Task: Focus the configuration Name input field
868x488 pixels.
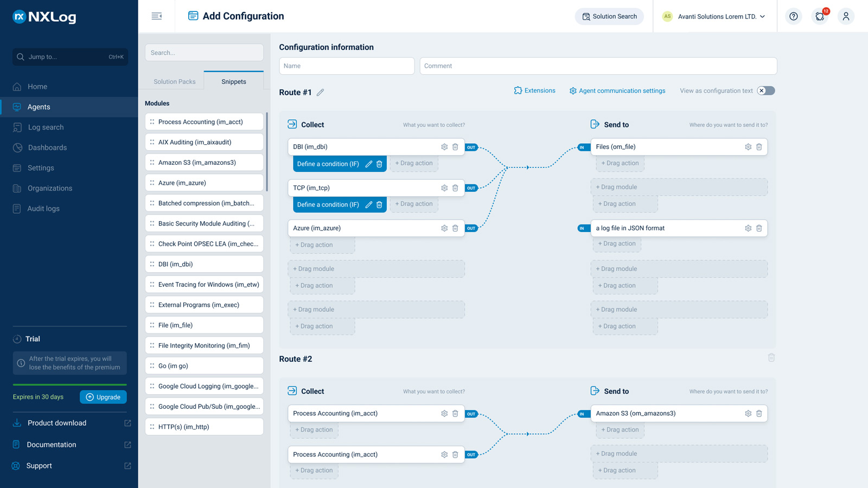Action: [347, 66]
